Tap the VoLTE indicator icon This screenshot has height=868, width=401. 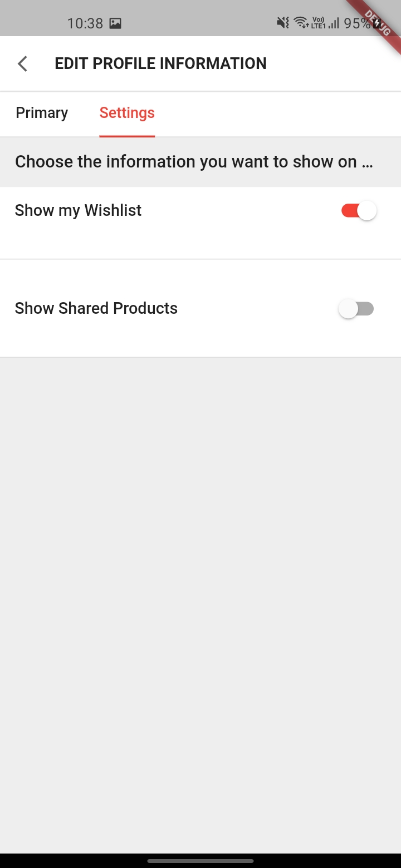coord(317,22)
